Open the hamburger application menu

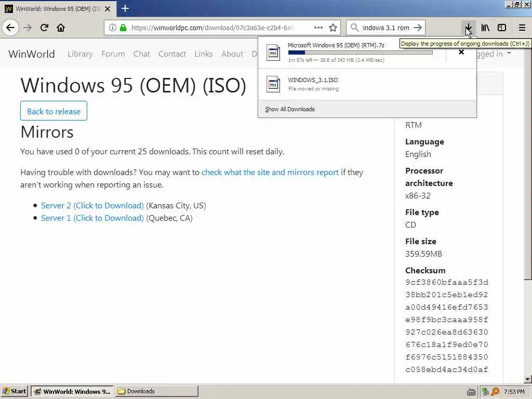click(x=522, y=28)
